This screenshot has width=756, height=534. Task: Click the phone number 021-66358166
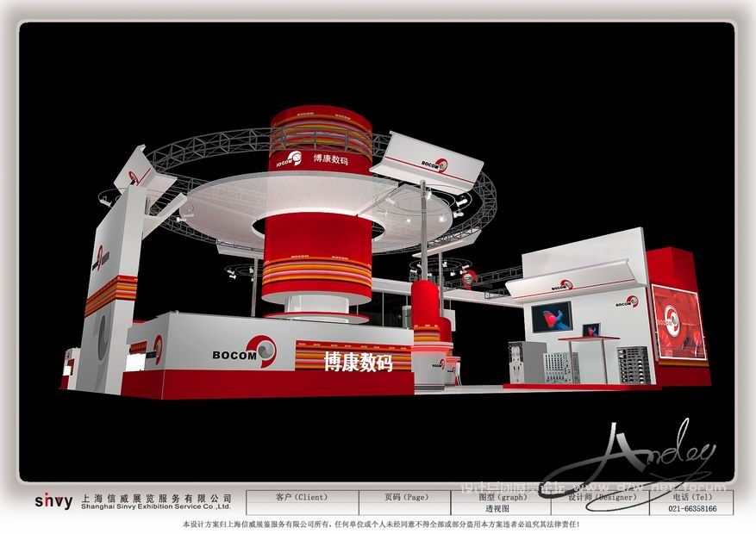693,509
